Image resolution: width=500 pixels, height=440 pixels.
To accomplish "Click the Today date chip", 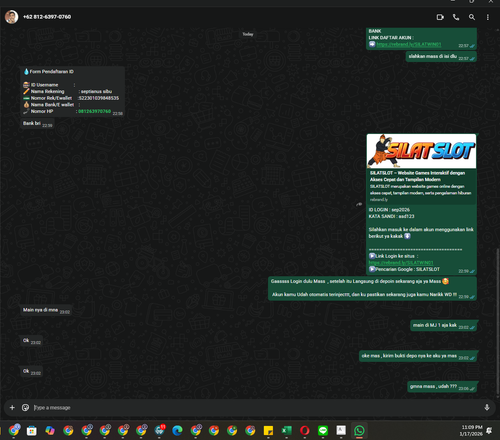I will click(248, 34).
